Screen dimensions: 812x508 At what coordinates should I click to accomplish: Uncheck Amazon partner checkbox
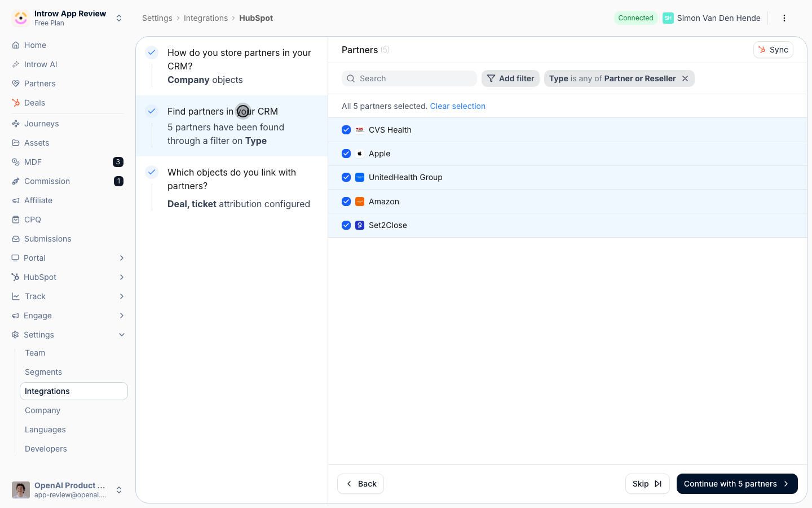(x=346, y=202)
